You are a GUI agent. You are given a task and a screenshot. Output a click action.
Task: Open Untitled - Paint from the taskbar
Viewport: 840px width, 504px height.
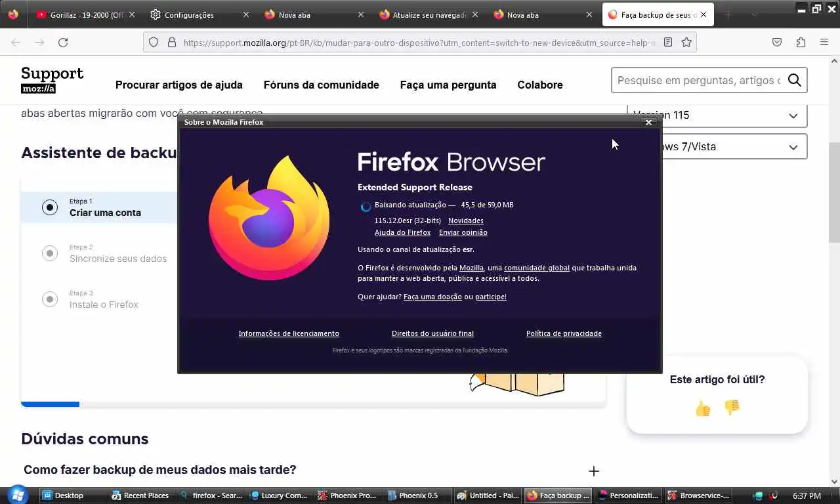point(488,495)
